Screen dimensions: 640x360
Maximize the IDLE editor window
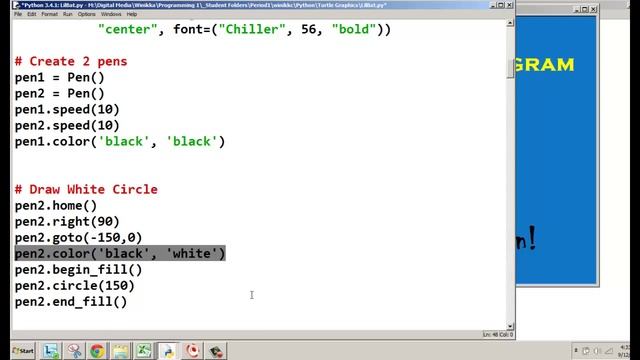(501, 5)
